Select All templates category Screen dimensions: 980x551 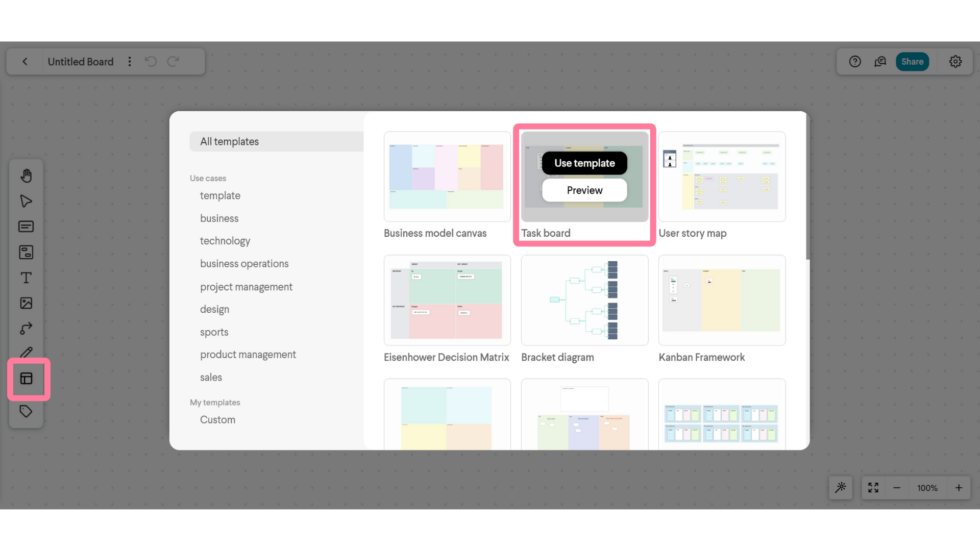pos(277,141)
